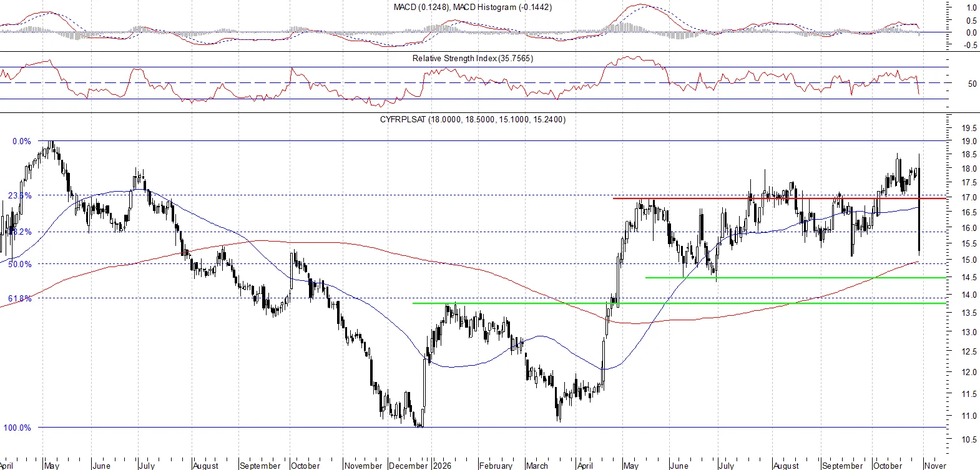
Task: Click the RSI axis value 50
Action: [972, 84]
